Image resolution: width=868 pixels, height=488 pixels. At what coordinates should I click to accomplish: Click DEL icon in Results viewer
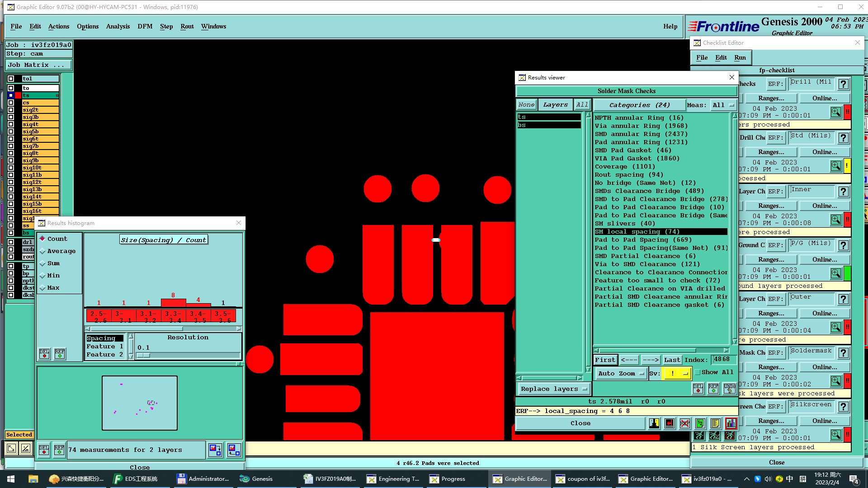pos(698,389)
